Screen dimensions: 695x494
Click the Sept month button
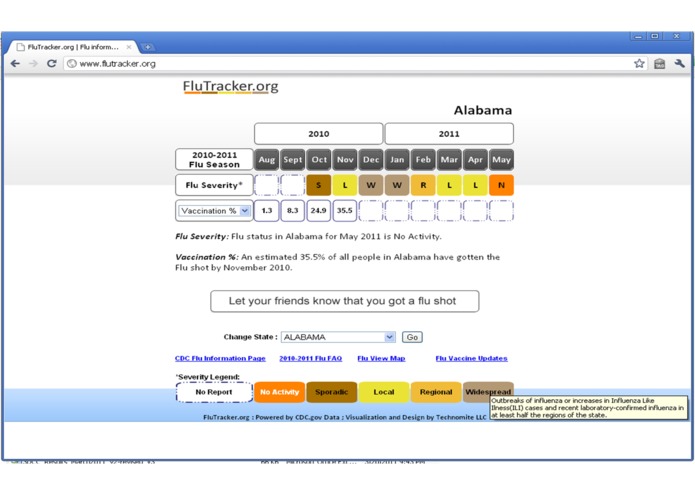click(293, 159)
